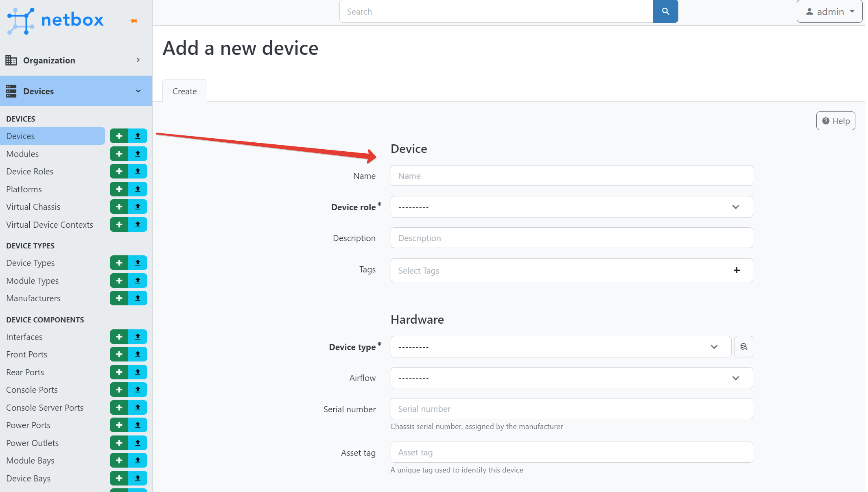
Task: Open device type selector search icon
Action: pyautogui.click(x=743, y=347)
